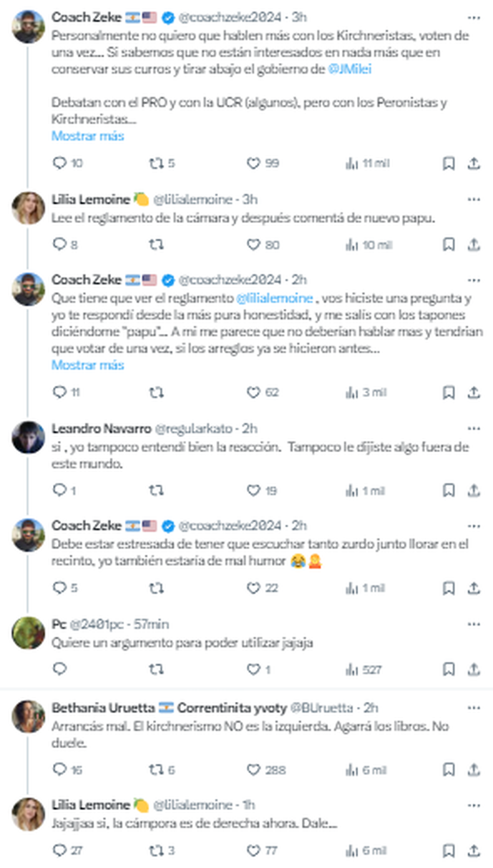Open more options on Coach Zeke's first tweet

[474, 16]
